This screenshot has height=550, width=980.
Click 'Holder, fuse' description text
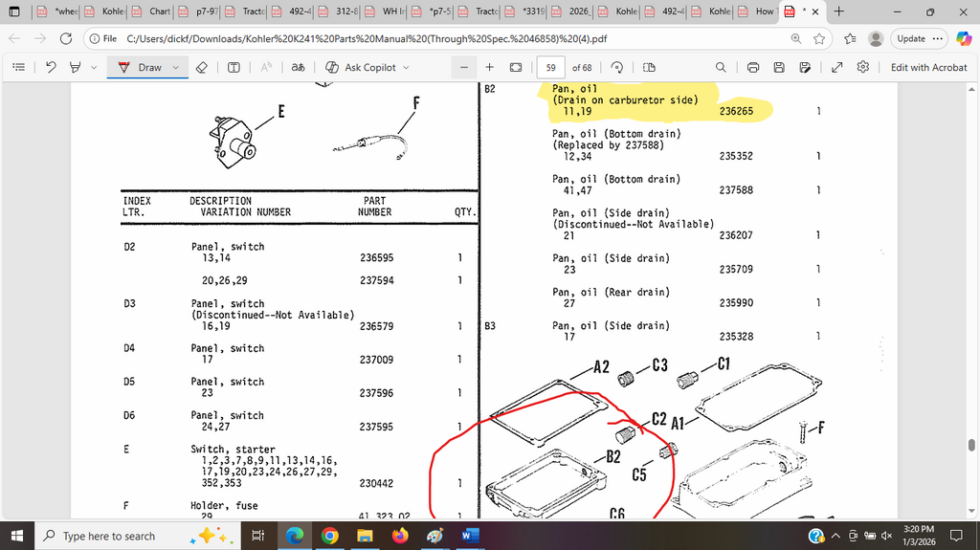coord(224,506)
